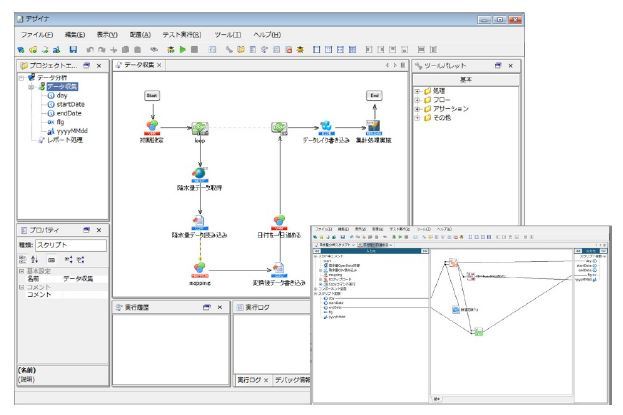623x415 pixels.
Task: Click the loop component icon
Action: pos(199,127)
